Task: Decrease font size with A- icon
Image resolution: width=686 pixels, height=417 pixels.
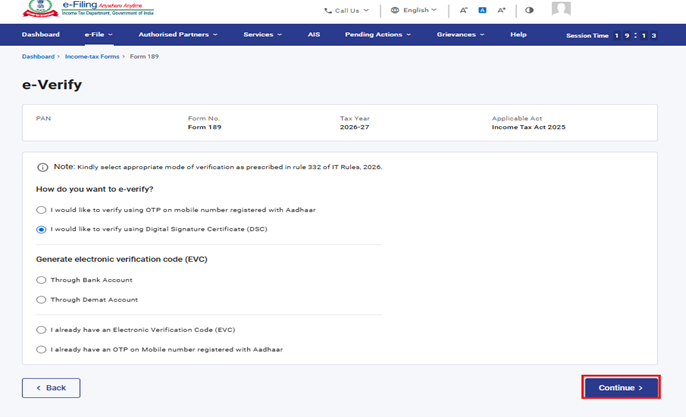Action: tap(464, 10)
